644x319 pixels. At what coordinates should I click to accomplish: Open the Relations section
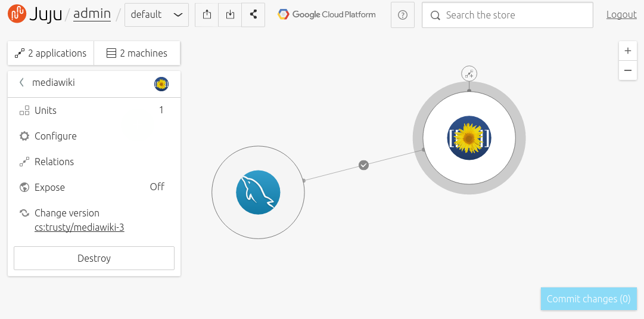(x=94, y=162)
